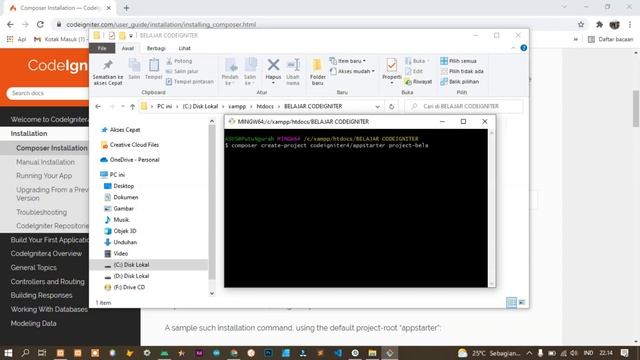Collapse the Explorer ribbon chevron
The height and width of the screenshot is (360, 640).
(x=513, y=48)
